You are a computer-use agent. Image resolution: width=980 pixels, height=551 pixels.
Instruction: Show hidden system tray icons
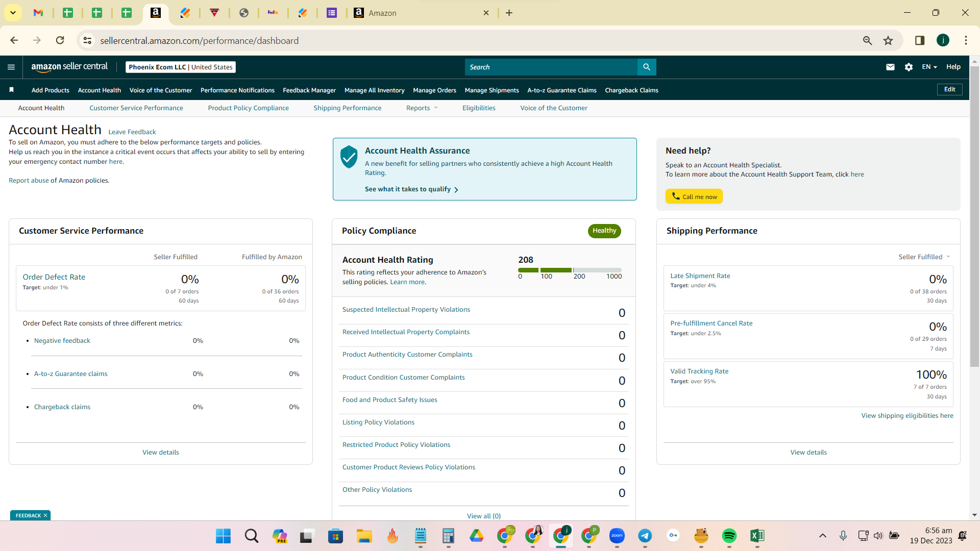click(x=822, y=536)
